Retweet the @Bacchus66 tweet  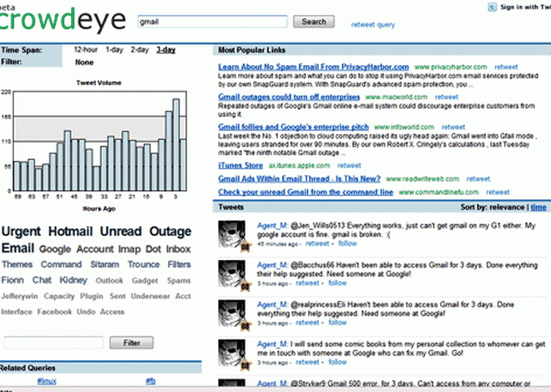307,284
